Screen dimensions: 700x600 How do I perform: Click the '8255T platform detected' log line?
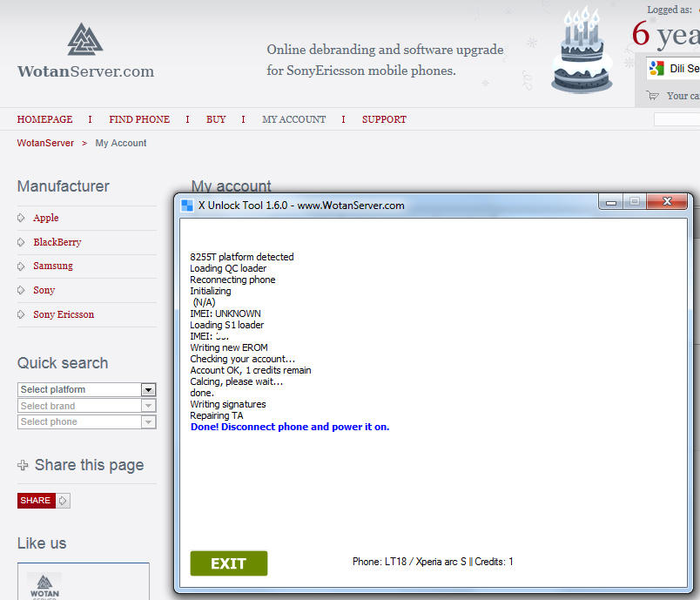click(242, 257)
